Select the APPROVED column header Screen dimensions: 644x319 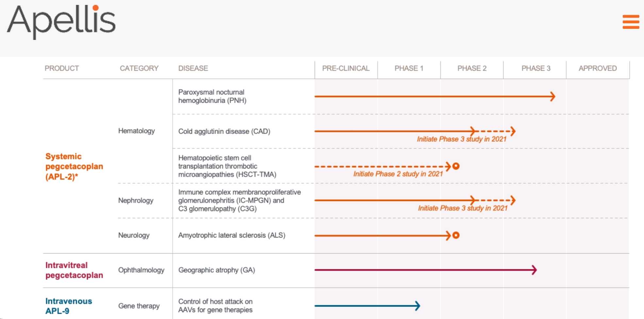click(598, 68)
